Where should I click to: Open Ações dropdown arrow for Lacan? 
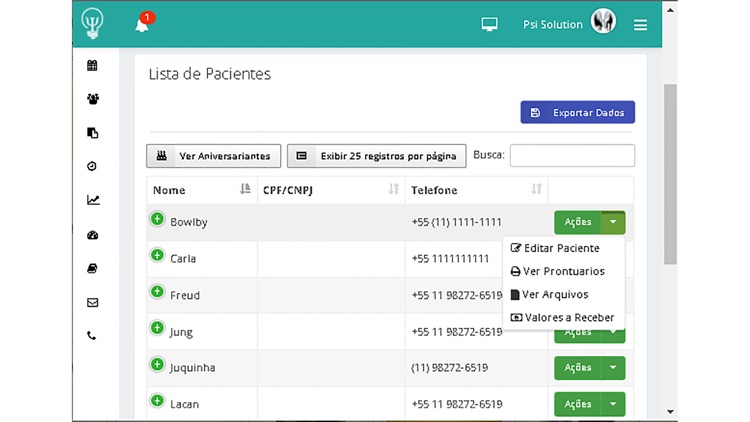[613, 404]
